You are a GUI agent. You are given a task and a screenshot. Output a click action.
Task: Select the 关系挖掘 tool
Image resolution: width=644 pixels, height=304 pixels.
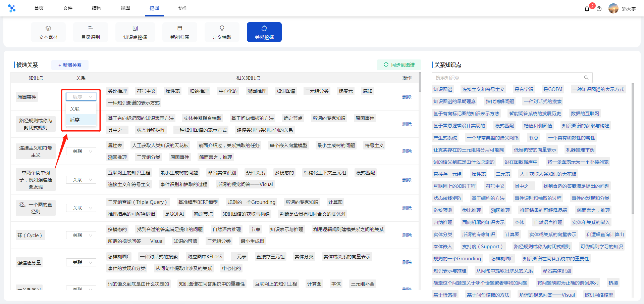coord(264,32)
